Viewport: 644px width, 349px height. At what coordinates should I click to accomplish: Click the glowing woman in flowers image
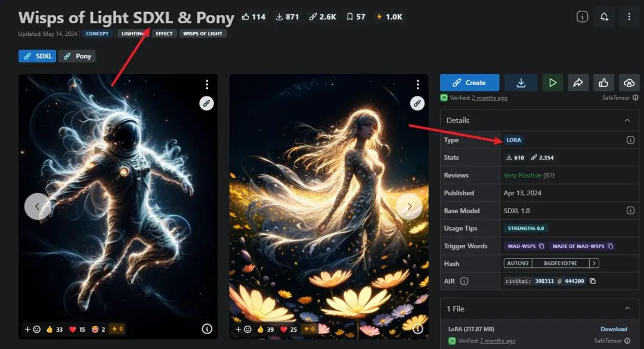tap(329, 206)
